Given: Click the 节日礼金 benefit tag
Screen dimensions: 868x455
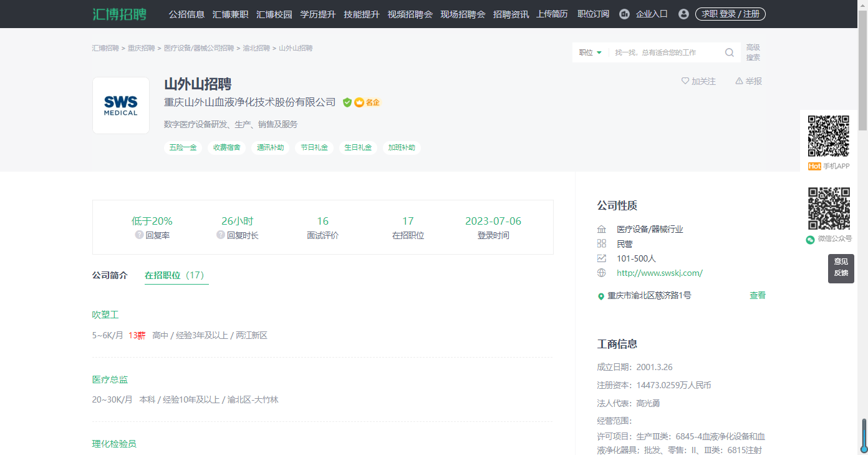Looking at the screenshot, I should [314, 148].
